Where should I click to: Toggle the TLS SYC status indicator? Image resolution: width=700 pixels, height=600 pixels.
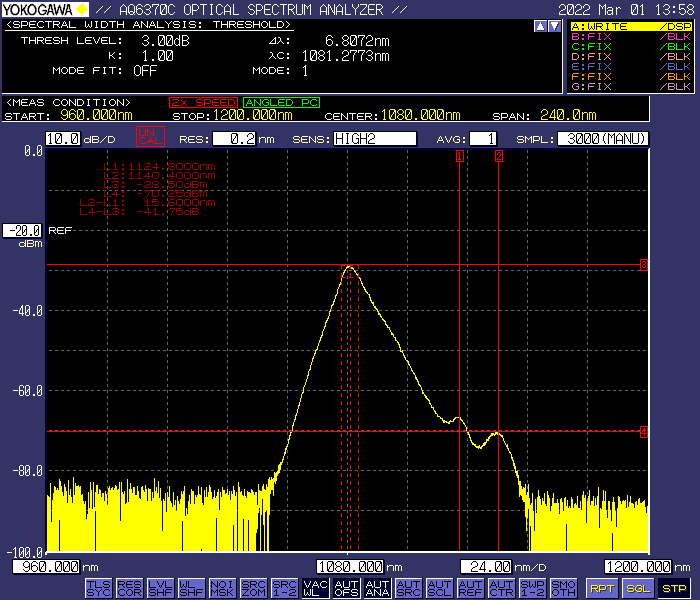(x=98, y=588)
